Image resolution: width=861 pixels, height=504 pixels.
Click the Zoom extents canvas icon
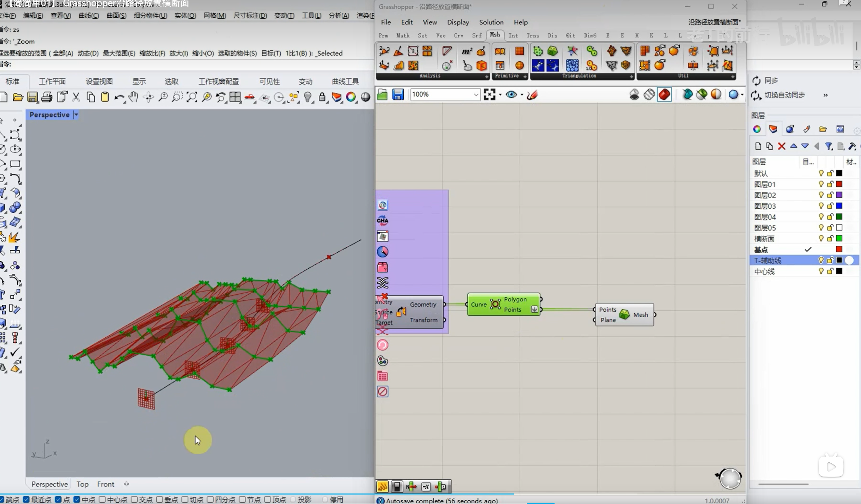pyautogui.click(x=489, y=94)
